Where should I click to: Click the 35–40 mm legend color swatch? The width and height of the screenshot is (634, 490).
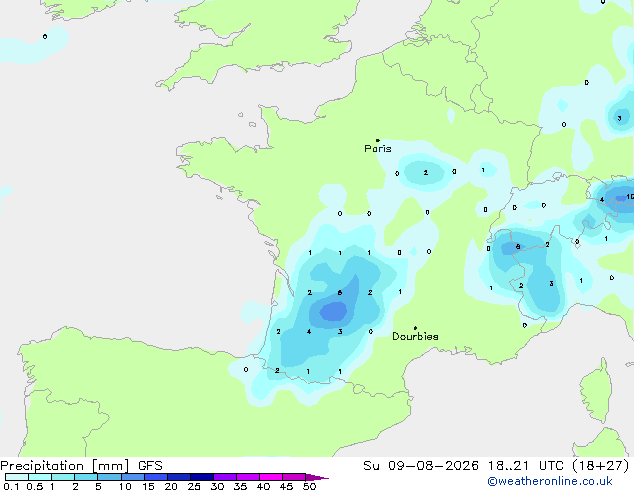248,477
